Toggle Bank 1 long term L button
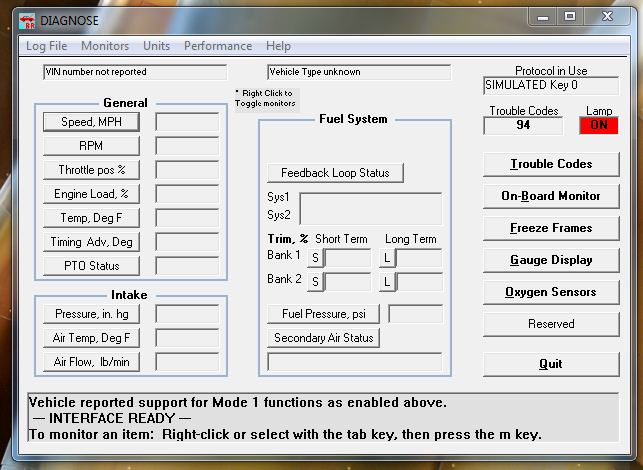The image size is (643, 470). (x=386, y=258)
